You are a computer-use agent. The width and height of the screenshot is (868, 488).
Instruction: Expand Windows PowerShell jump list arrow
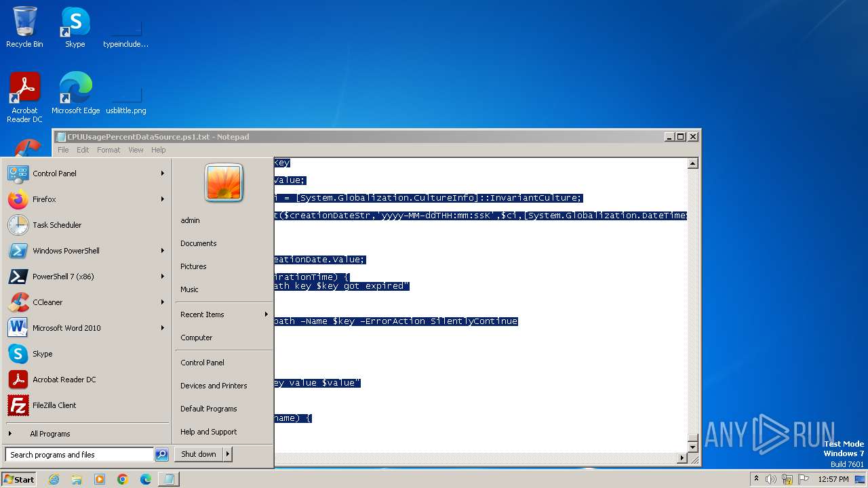pyautogui.click(x=163, y=251)
